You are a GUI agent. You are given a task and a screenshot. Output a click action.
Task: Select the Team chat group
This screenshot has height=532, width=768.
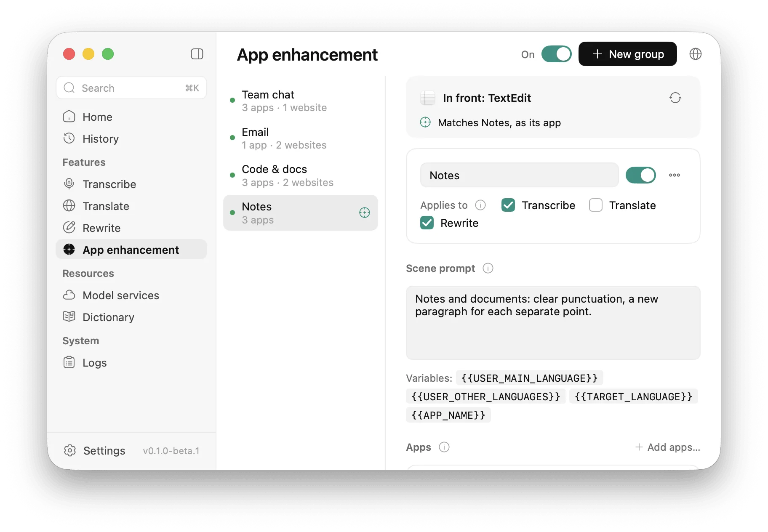coord(301,101)
